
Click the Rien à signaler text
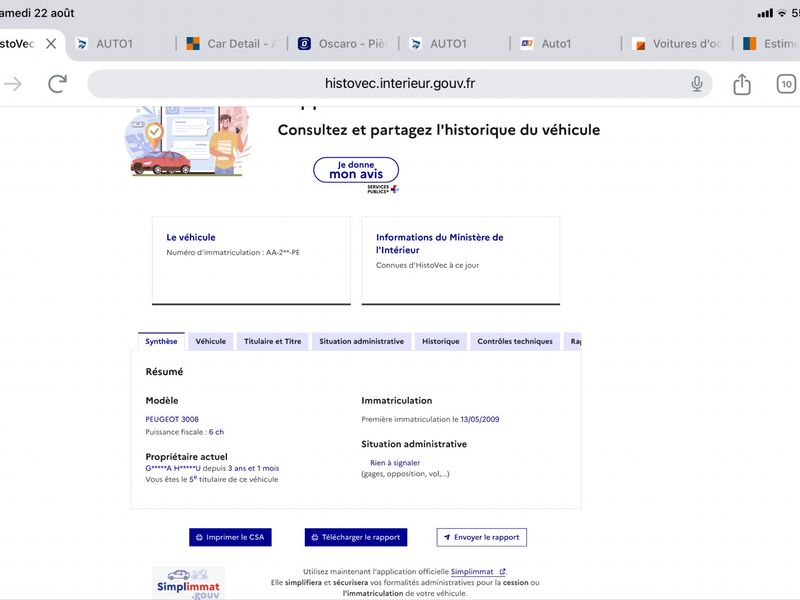395,463
